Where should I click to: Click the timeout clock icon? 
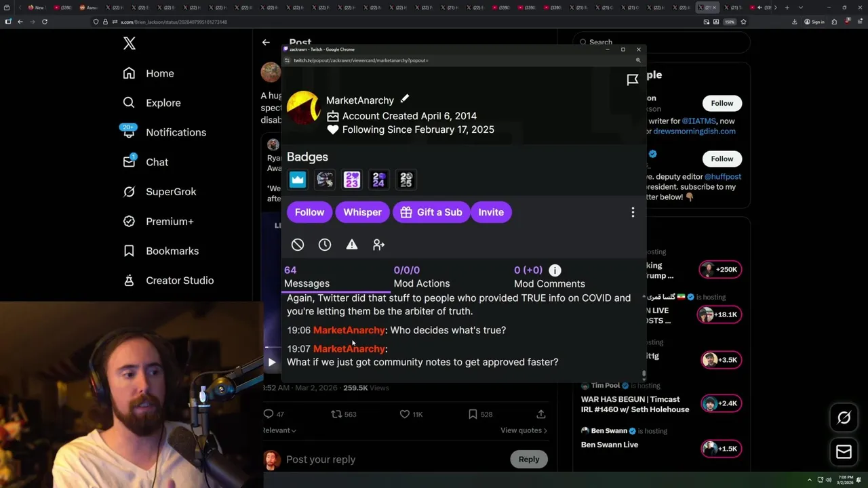325,245
